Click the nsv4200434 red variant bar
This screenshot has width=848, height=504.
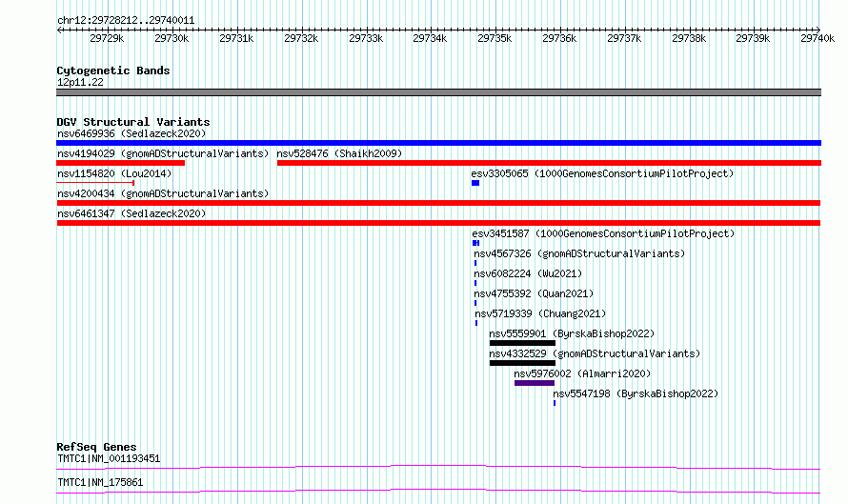click(438, 203)
